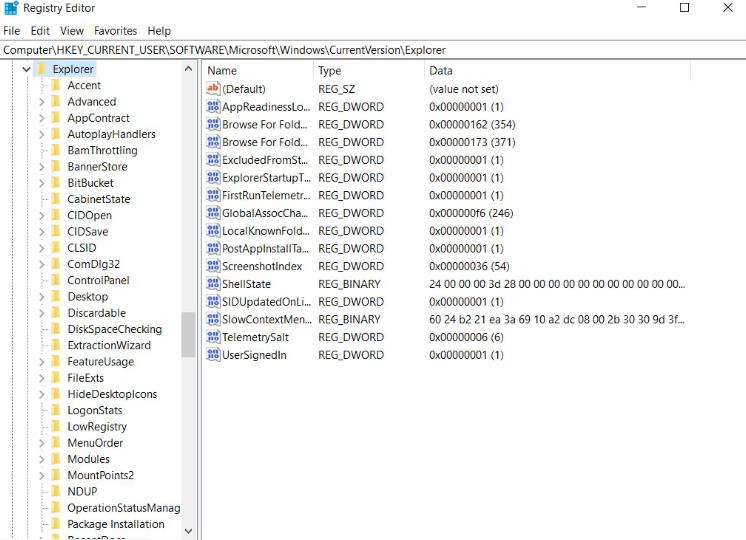Click the tree pane vertical scrollbar thumb

188,334
